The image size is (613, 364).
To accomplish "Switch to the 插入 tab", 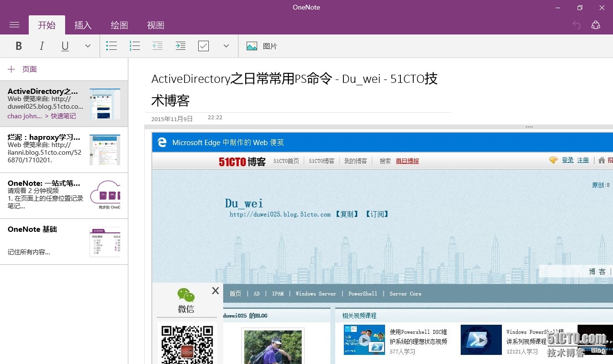I will click(83, 25).
